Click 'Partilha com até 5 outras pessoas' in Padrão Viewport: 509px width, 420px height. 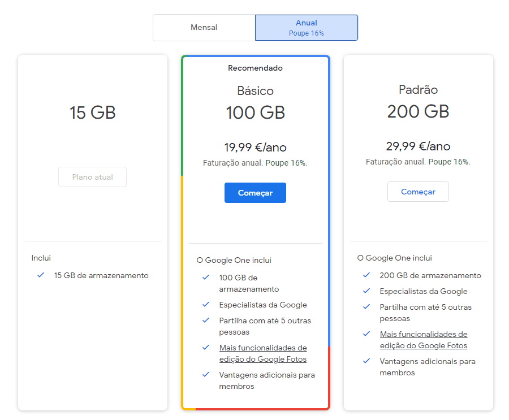(x=425, y=313)
